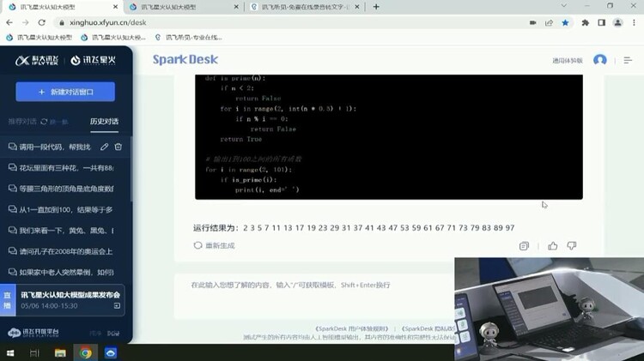
Task: Open the Windows Start menu
Action: click(10, 352)
